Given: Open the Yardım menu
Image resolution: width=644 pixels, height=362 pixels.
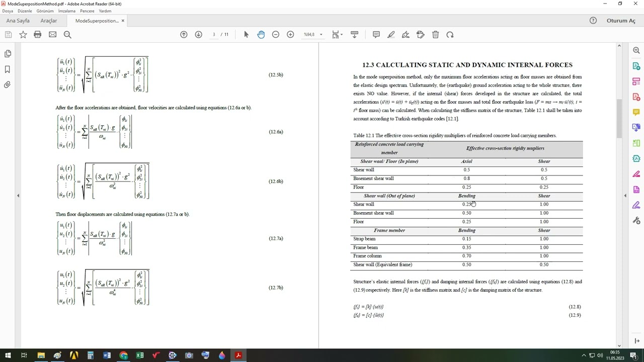Looking at the screenshot, I should point(105,11).
